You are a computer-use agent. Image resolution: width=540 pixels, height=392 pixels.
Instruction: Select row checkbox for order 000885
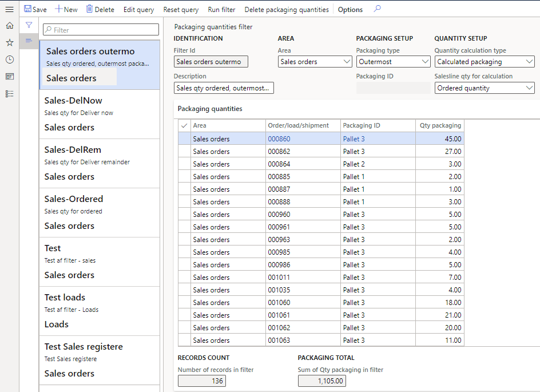[x=184, y=177]
